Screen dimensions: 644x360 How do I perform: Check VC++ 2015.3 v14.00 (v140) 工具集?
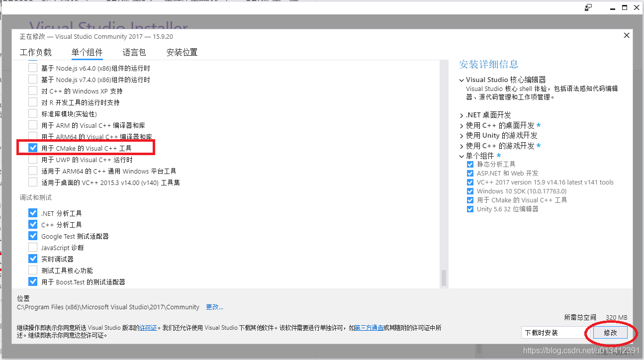point(33,182)
